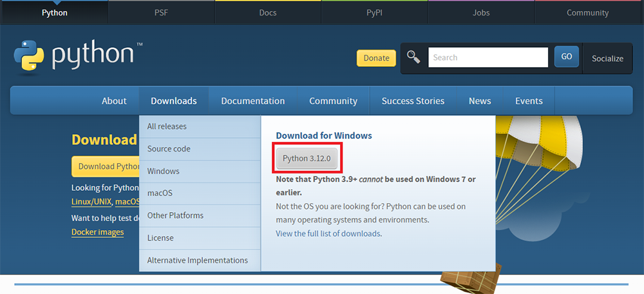Choose Windows in the Downloads dropdown
Image resolution: width=644 pixels, height=294 pixels.
tap(200, 171)
